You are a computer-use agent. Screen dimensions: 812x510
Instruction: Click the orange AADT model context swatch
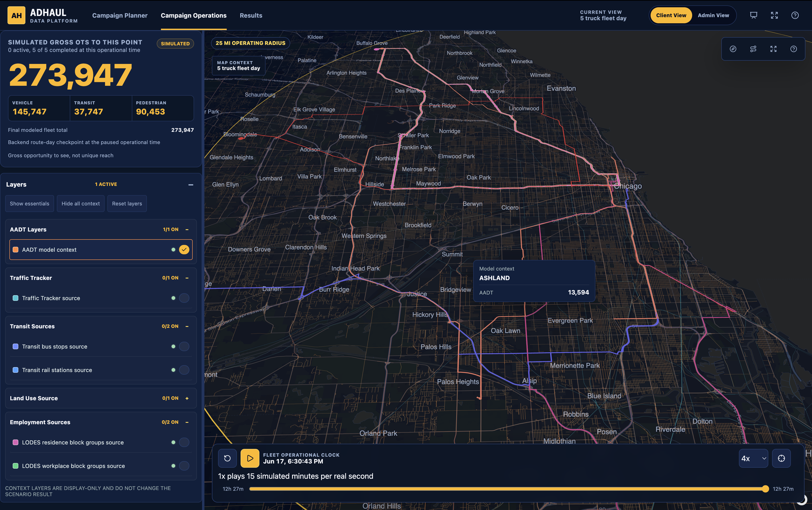[15, 250]
